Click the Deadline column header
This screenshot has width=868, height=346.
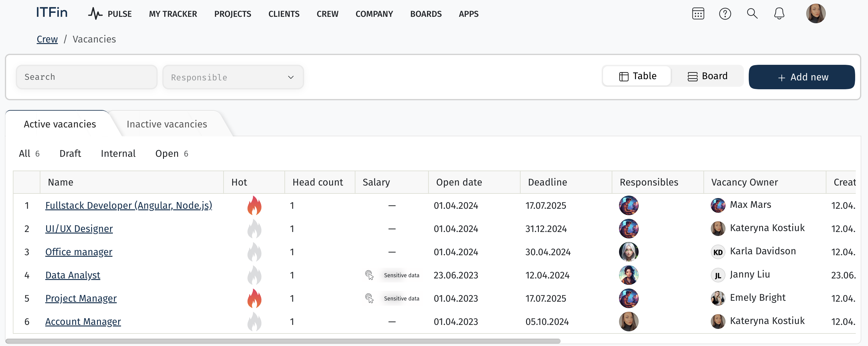566,182
